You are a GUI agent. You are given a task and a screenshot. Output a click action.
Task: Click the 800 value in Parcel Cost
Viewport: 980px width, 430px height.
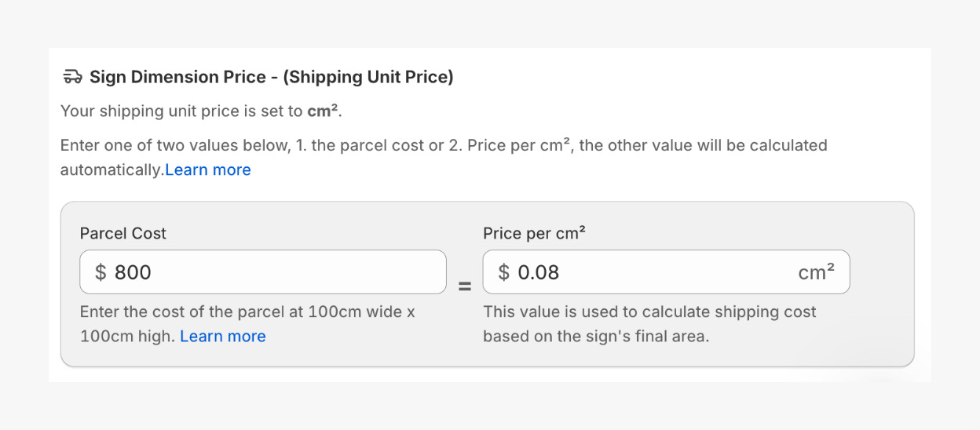(x=133, y=272)
